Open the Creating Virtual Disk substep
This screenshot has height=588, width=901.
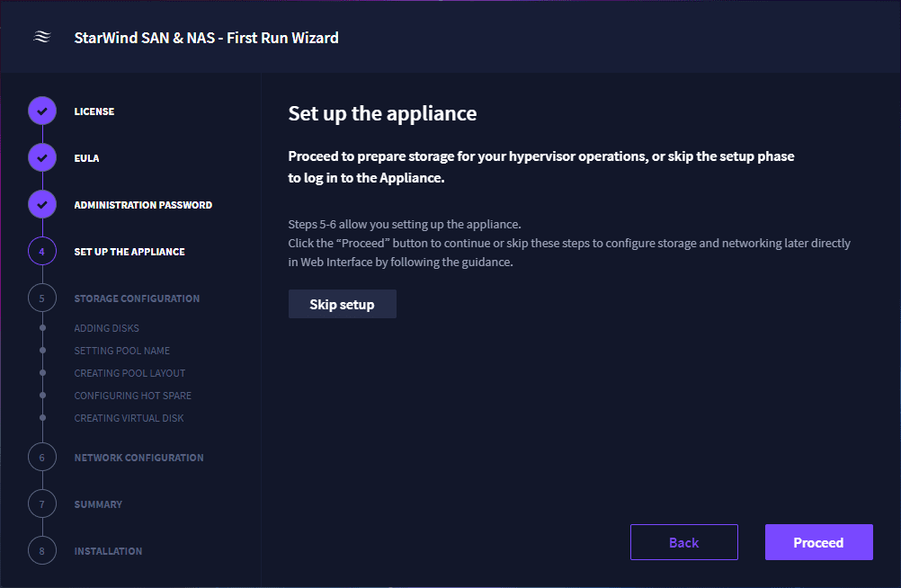[129, 418]
